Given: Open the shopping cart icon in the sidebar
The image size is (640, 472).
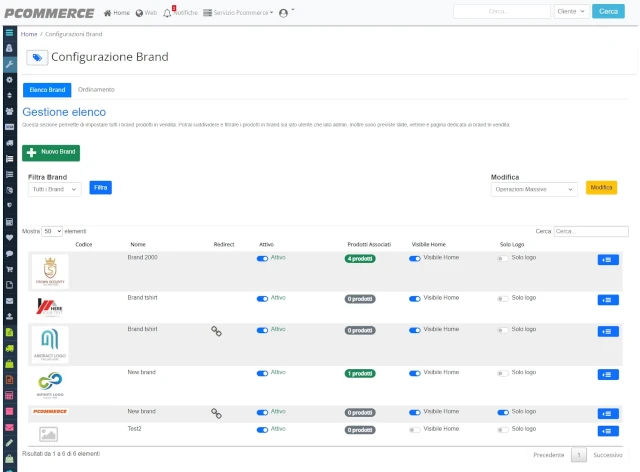Looking at the screenshot, I should point(9,269).
